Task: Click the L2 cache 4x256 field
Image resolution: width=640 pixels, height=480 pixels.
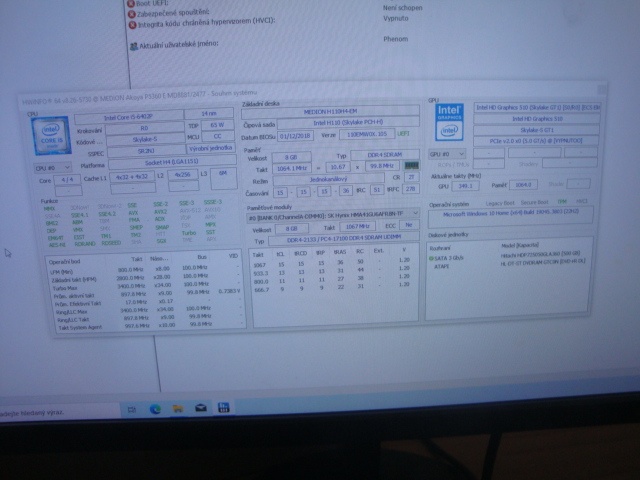Action: (182, 174)
